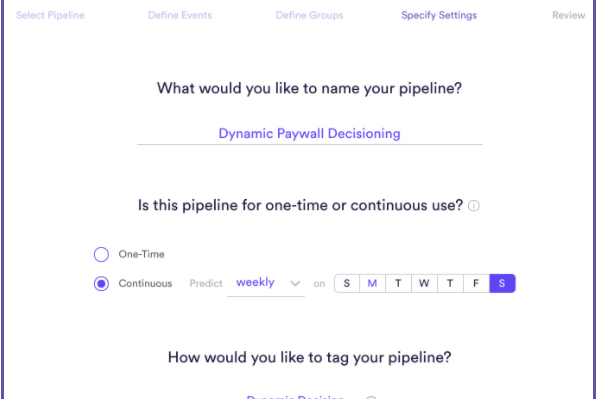The width and height of the screenshot is (598, 399).
Task: Toggle Friday in the day selector
Action: pyautogui.click(x=476, y=283)
